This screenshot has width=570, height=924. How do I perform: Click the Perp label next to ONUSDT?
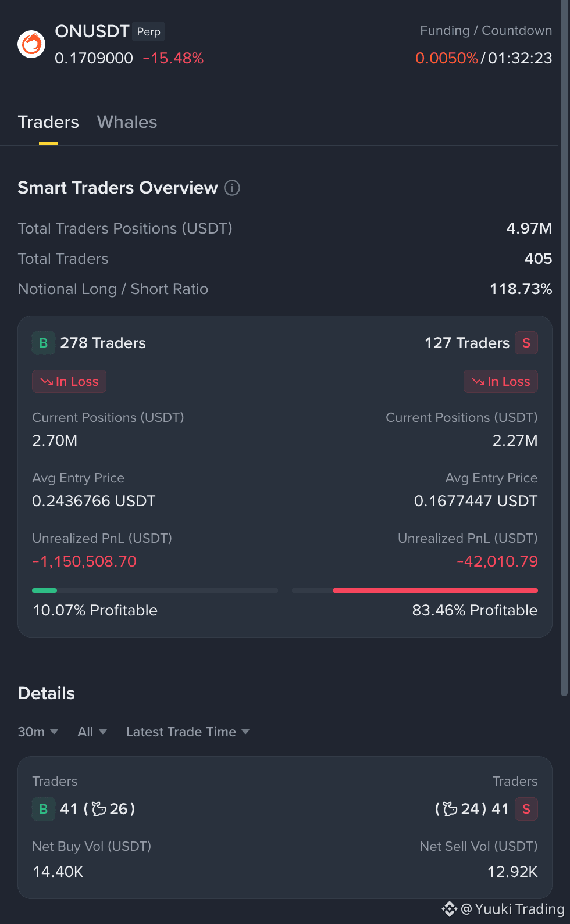tap(149, 32)
